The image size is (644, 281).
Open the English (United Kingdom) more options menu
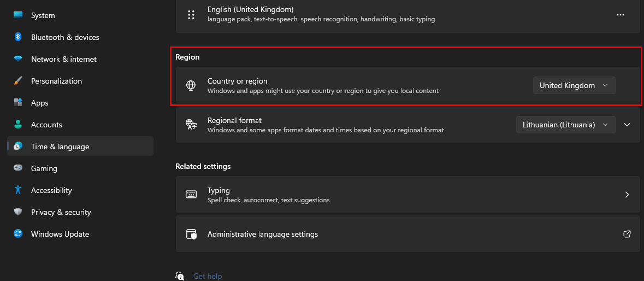(x=620, y=14)
